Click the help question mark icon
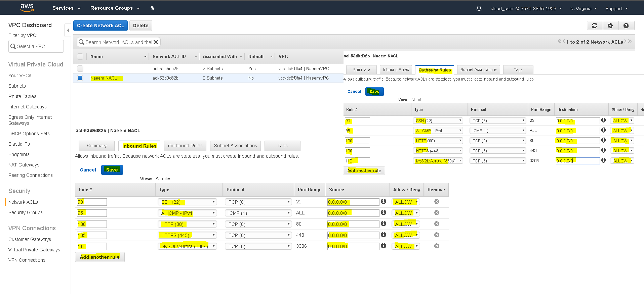This screenshot has height=296, width=644. [626, 26]
